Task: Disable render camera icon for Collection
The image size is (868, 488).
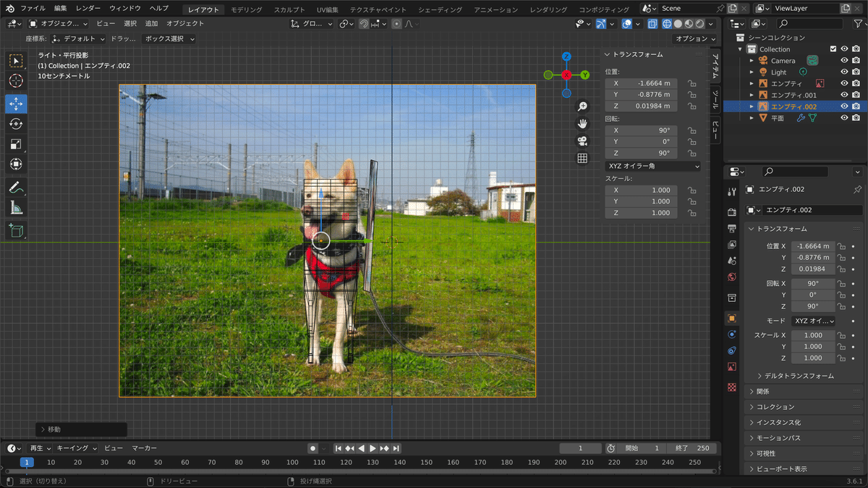Action: point(856,49)
